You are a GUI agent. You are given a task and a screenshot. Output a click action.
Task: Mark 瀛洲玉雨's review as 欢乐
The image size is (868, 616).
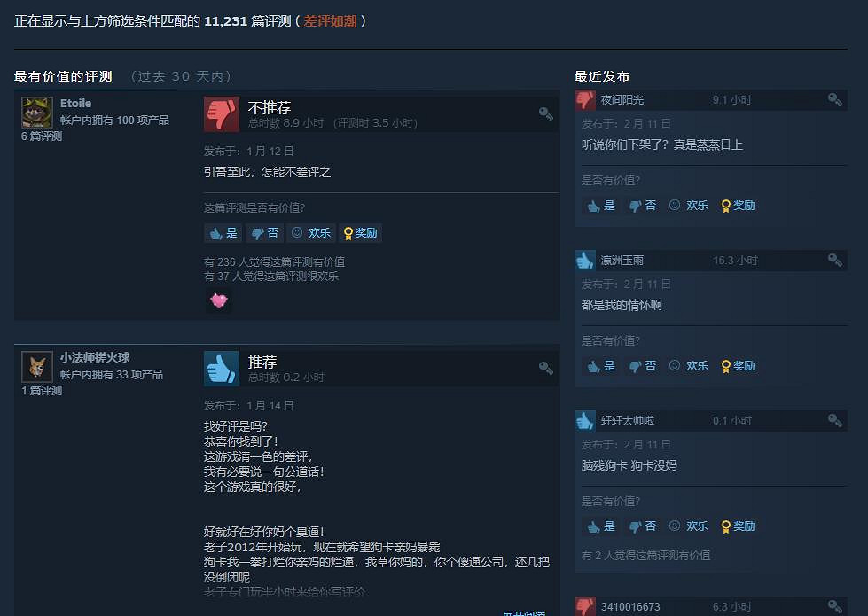[x=689, y=366]
